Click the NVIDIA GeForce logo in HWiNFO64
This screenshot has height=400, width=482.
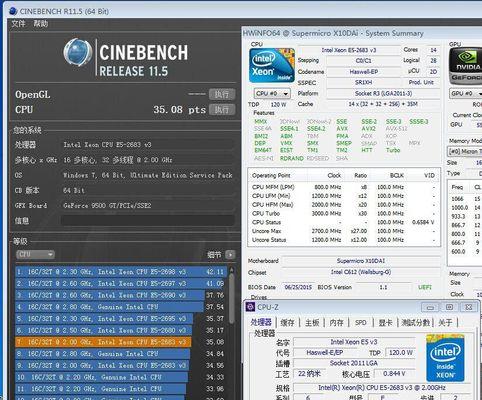click(x=465, y=65)
